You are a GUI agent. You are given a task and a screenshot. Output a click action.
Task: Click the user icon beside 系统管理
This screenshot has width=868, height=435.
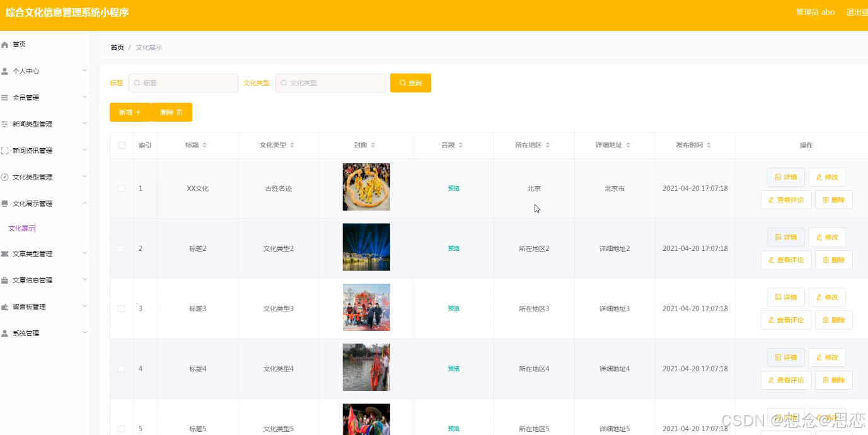click(5, 333)
